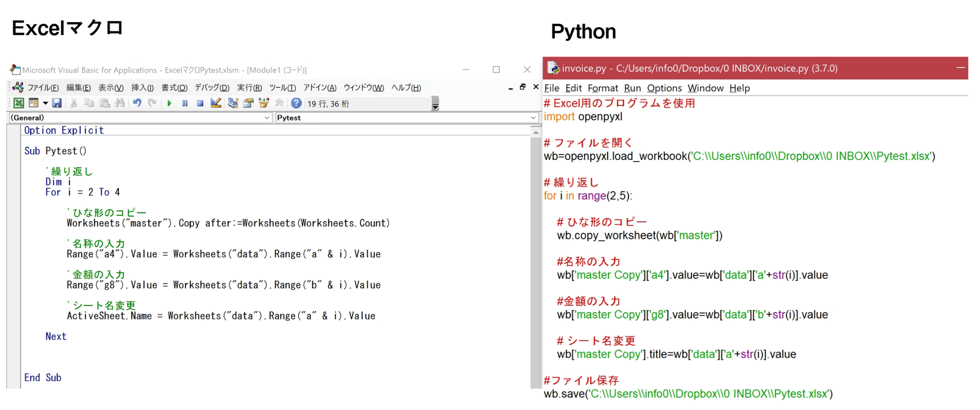
Task: Open the Object Browser icon
Action: (x=264, y=103)
